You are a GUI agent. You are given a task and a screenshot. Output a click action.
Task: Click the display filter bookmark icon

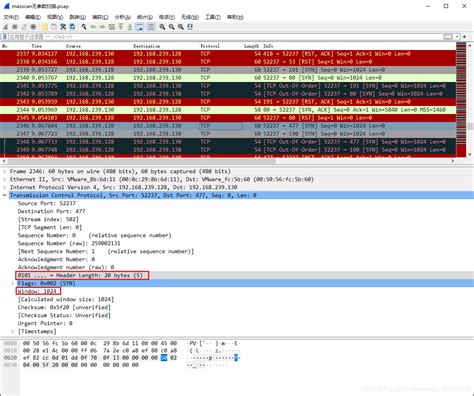[5, 37]
